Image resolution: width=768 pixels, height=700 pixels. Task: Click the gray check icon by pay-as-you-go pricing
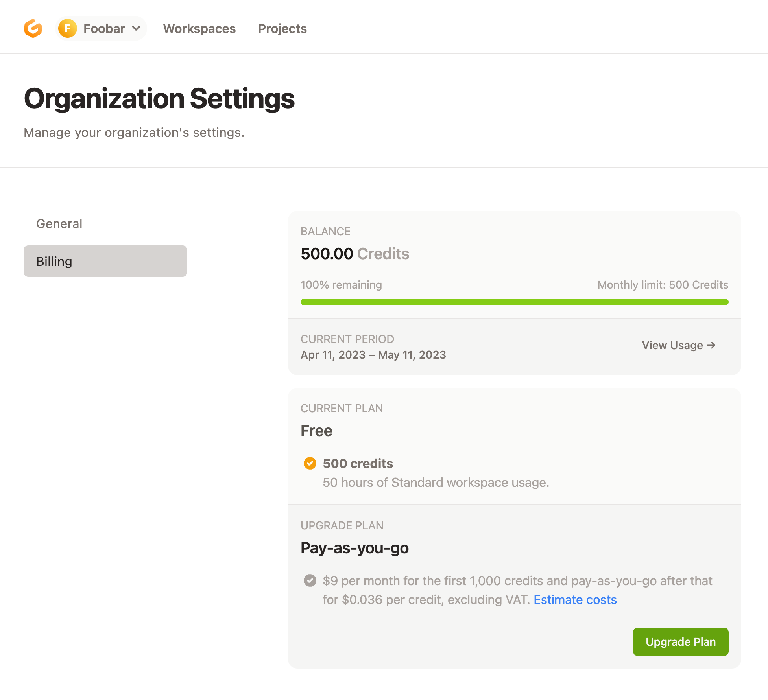310,580
